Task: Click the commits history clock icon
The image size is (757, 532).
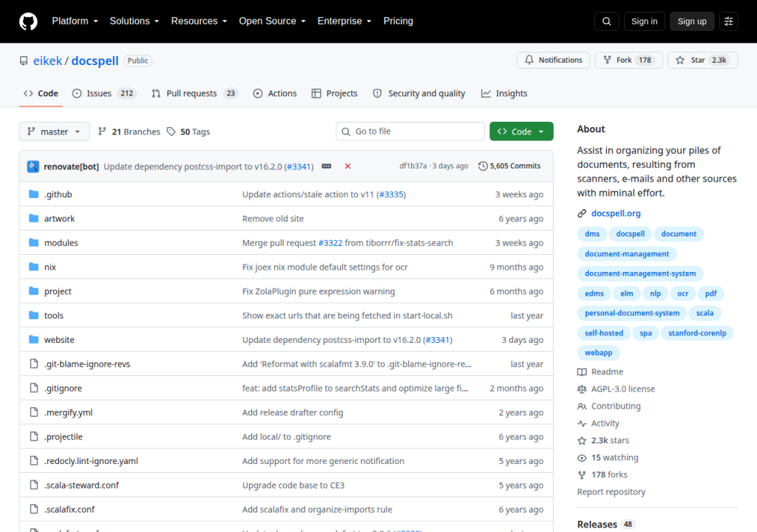Action: click(483, 166)
